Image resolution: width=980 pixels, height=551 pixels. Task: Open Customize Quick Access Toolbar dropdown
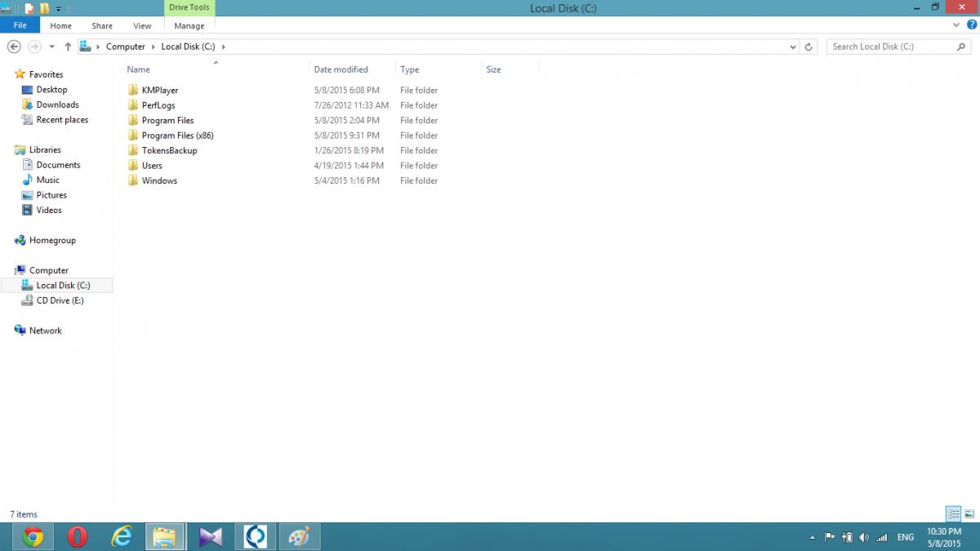point(59,9)
